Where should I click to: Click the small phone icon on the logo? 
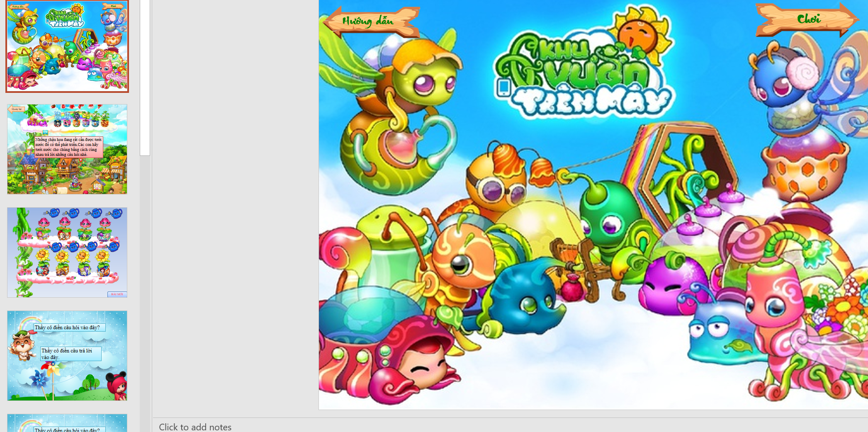pos(503,87)
